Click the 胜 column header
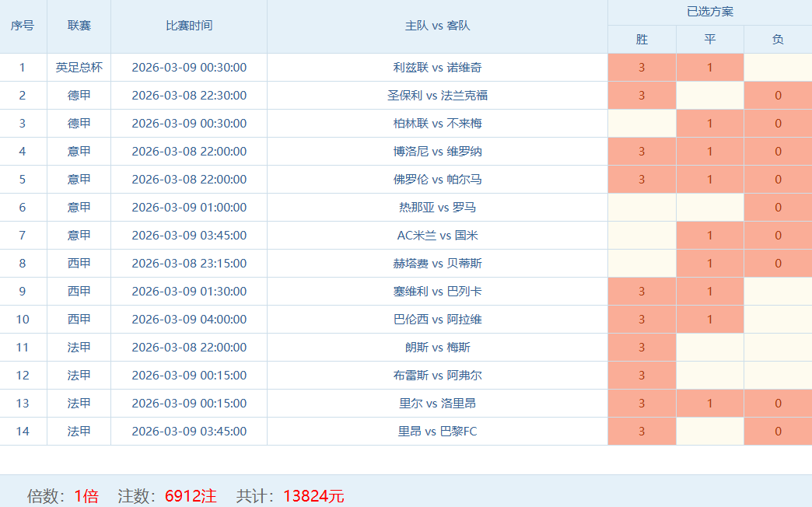Viewport: 812px width, 507px height. coord(642,40)
